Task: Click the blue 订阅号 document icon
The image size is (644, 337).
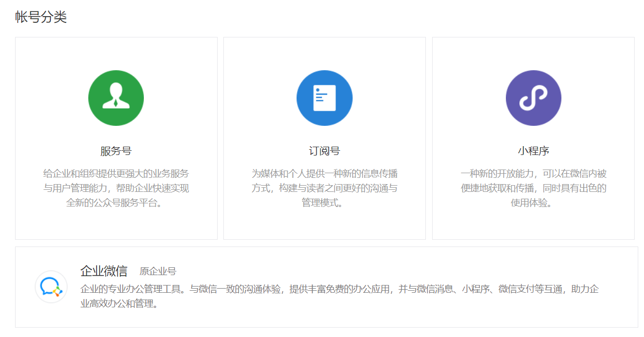Action: pos(325,98)
